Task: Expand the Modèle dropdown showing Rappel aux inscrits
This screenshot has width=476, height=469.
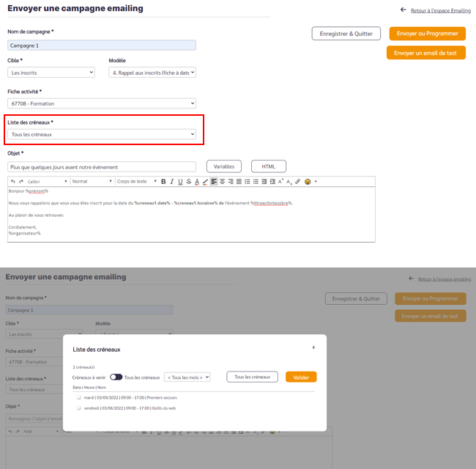Action: (152, 73)
